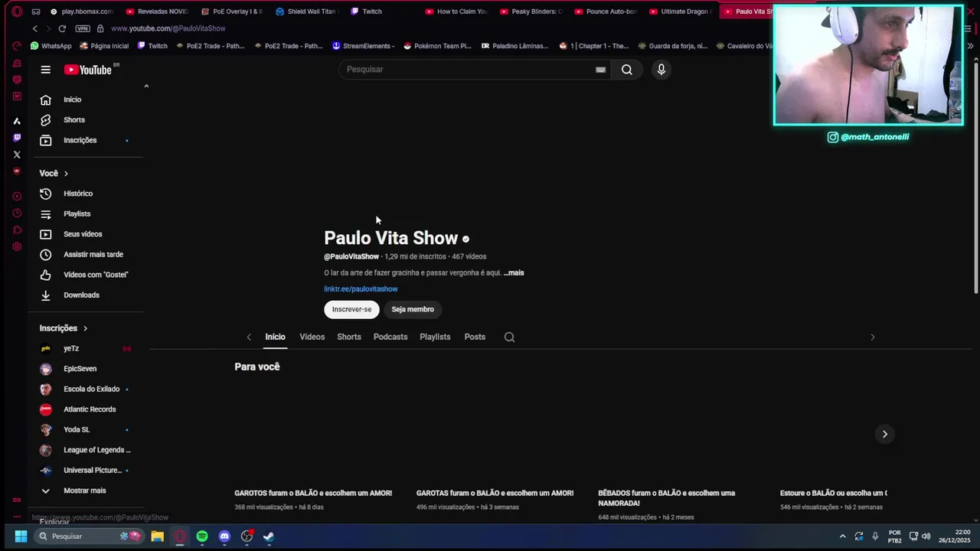
Task: Show hidden system tray icons
Action: pyautogui.click(x=843, y=536)
